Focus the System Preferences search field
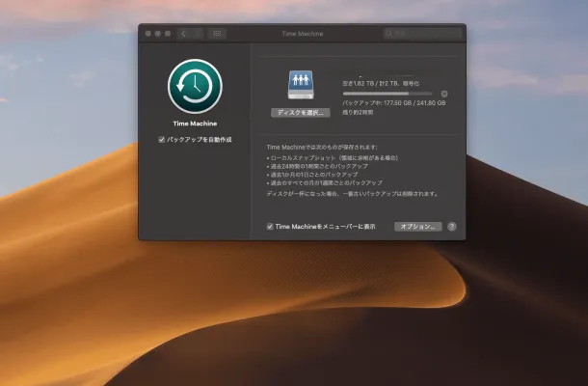Screen dimensions: 588x386 [424, 33]
